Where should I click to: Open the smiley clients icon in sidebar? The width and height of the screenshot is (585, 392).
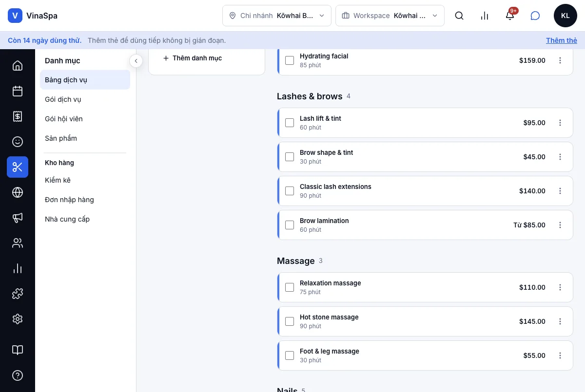[18, 142]
